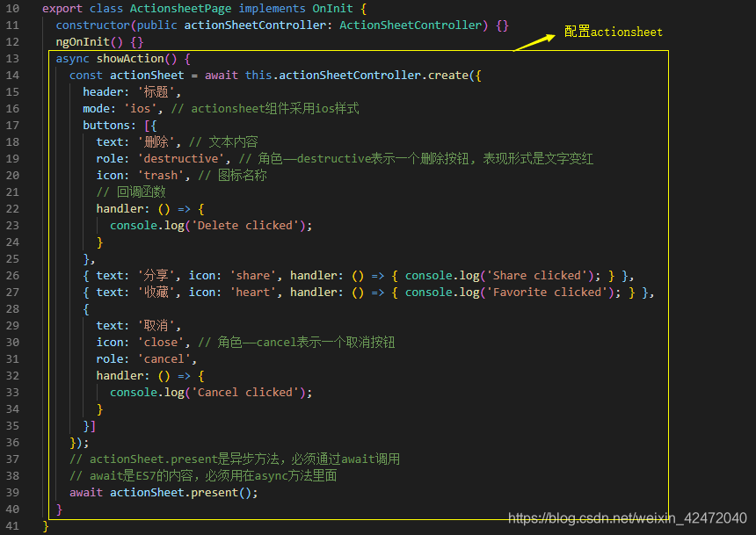Select the 'cancel' role string on line 31

click(164, 358)
